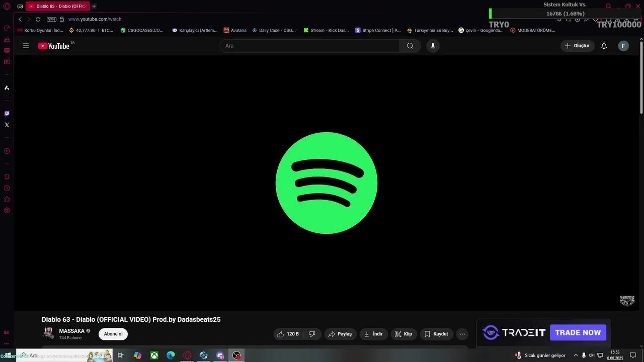Open the Korku Oyunları bookmark
Viewport: 644px width, 362px height.
tap(40, 30)
